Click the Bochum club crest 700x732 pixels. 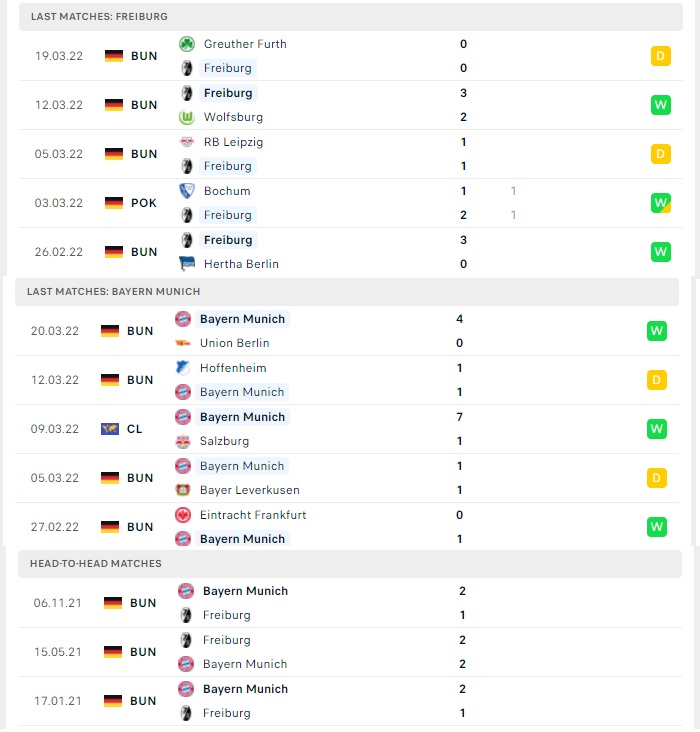[x=187, y=191]
